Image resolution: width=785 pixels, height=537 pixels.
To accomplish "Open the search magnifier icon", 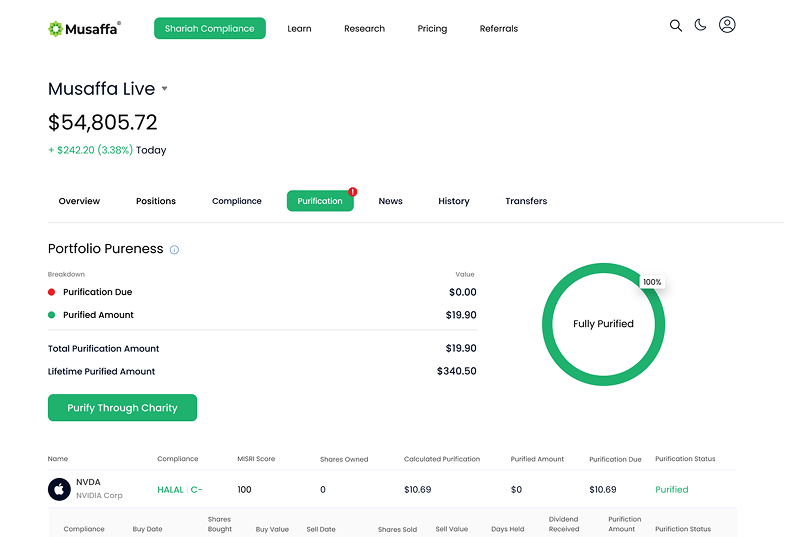I will tap(676, 26).
